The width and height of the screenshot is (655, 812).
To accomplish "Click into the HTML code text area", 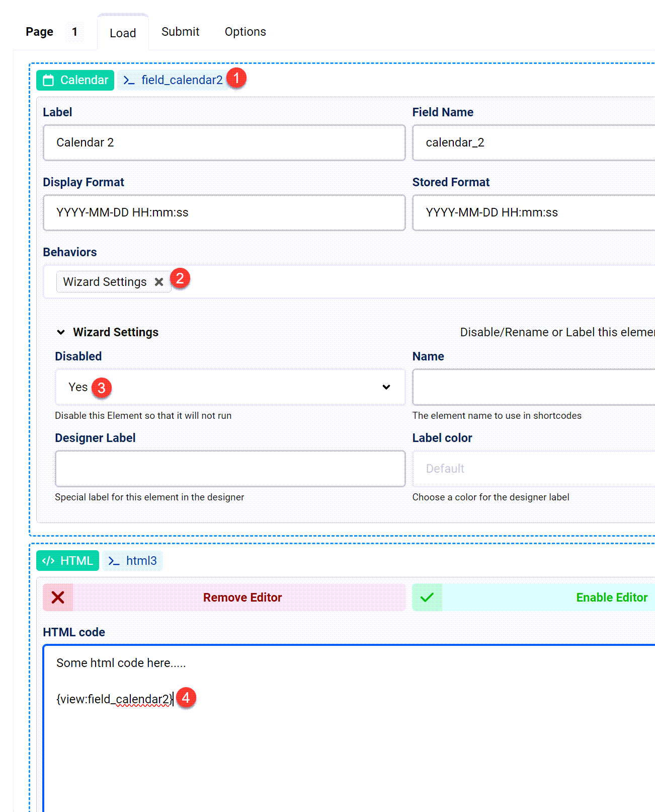I will coord(347,745).
